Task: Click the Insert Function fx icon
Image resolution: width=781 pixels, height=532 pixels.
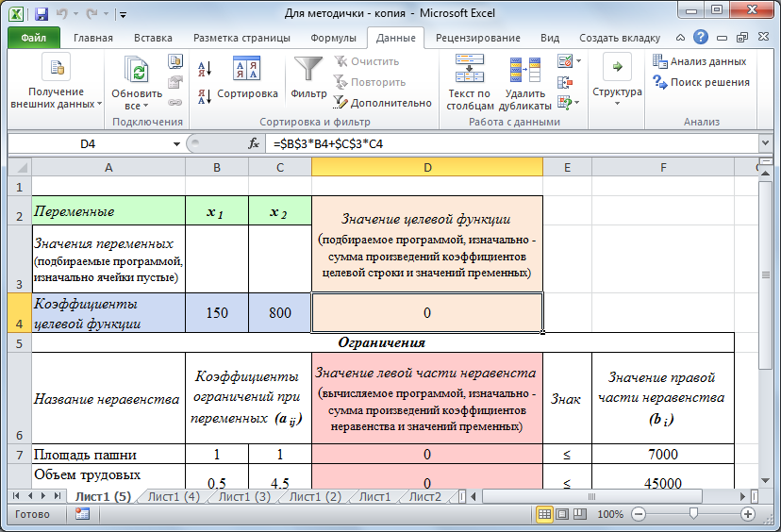Action: click(253, 144)
